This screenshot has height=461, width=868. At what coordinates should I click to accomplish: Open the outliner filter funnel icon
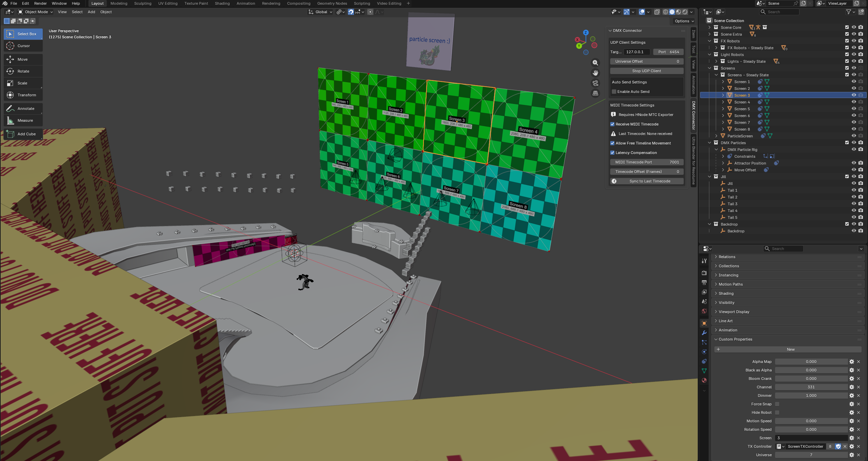pyautogui.click(x=848, y=12)
